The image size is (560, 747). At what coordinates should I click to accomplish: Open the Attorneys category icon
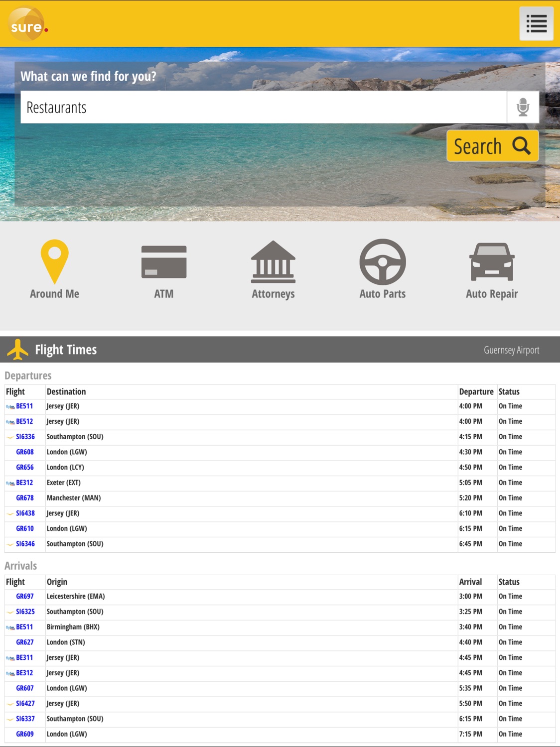(x=273, y=261)
